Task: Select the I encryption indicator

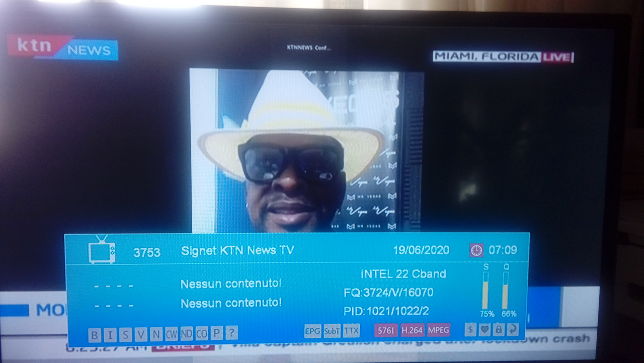Action: click(x=110, y=334)
